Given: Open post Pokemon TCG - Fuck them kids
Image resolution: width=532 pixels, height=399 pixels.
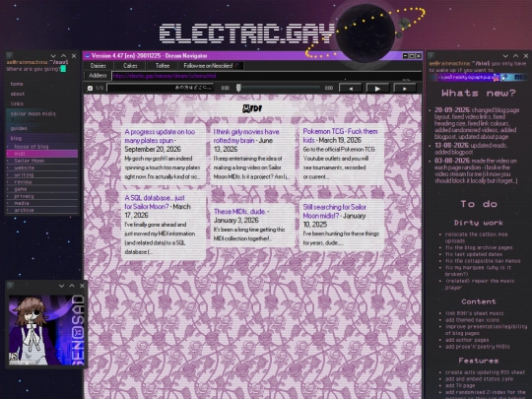Looking at the screenshot, I should [340, 136].
